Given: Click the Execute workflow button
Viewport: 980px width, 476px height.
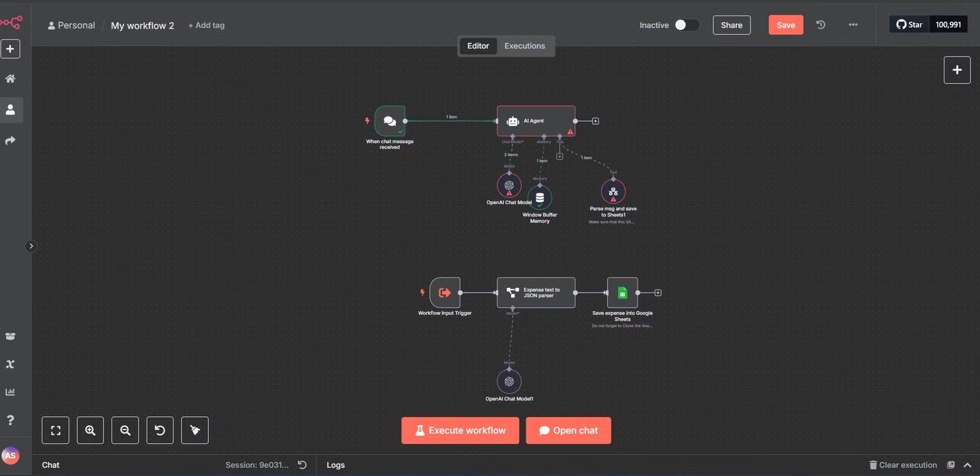Looking at the screenshot, I should (x=460, y=430).
